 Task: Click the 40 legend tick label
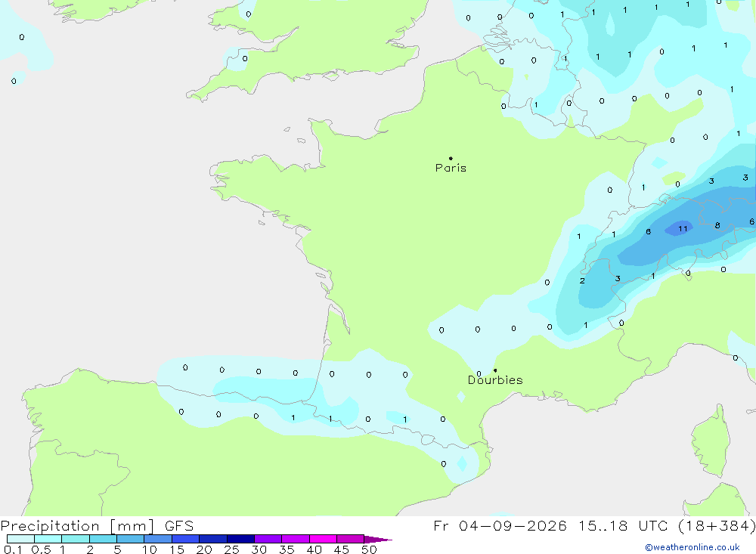tap(314, 549)
